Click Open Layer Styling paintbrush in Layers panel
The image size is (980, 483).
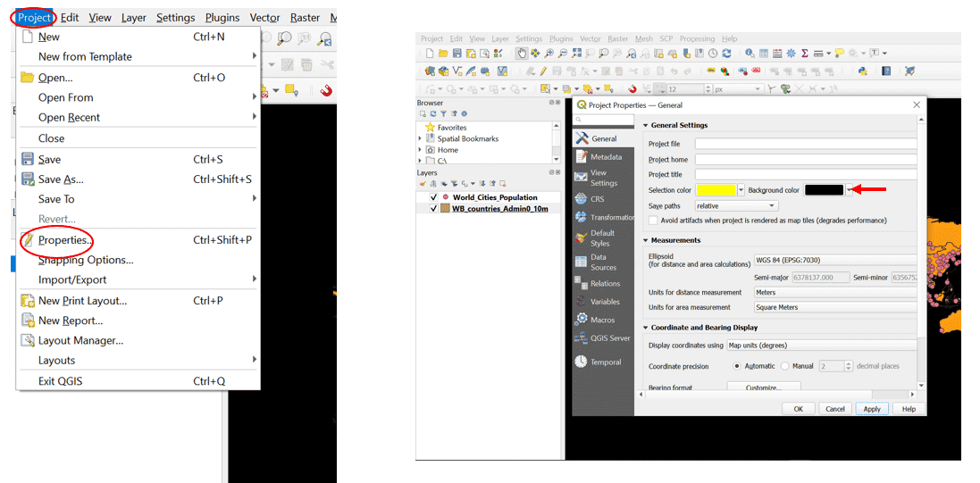coord(423,184)
